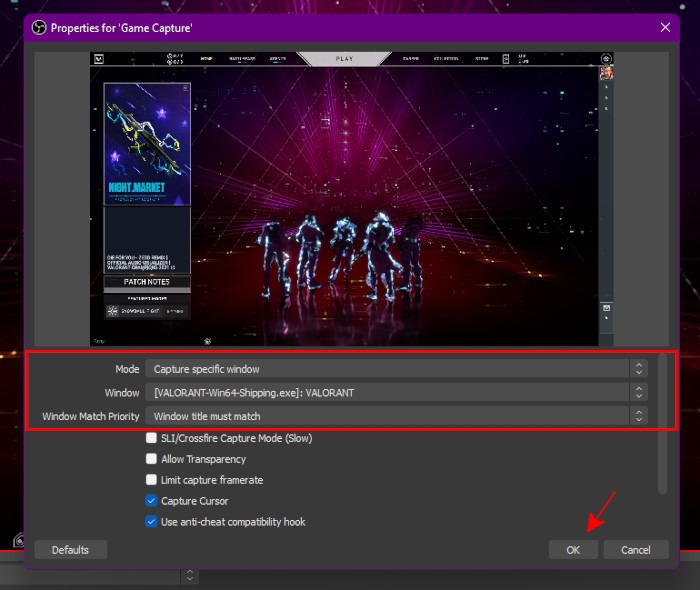Click 'Window Match Priority' label text
700x590 pixels.
91,416
